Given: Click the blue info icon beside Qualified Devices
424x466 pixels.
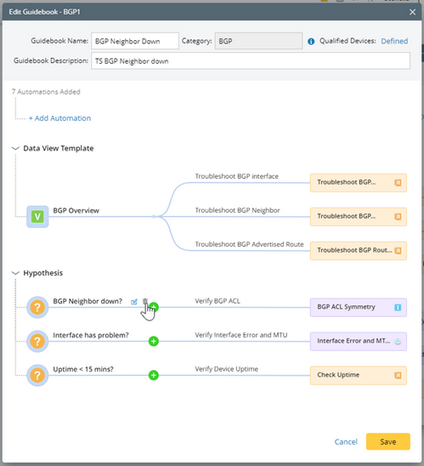Looking at the screenshot, I should [311, 41].
